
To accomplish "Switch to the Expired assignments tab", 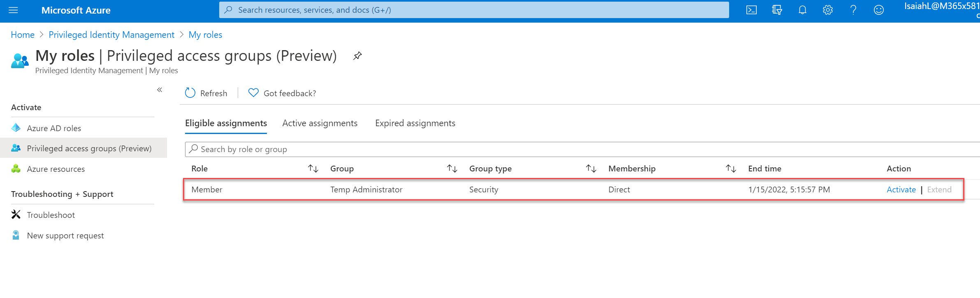I will pos(415,123).
